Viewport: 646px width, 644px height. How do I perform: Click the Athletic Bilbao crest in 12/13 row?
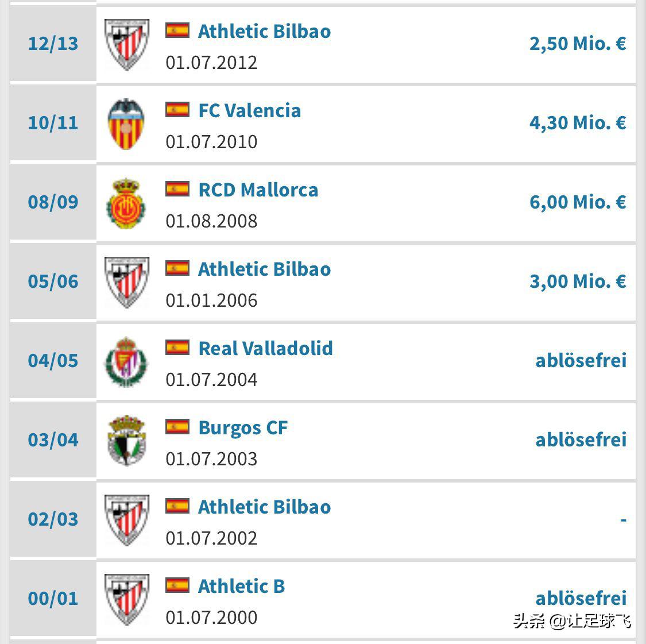127,44
